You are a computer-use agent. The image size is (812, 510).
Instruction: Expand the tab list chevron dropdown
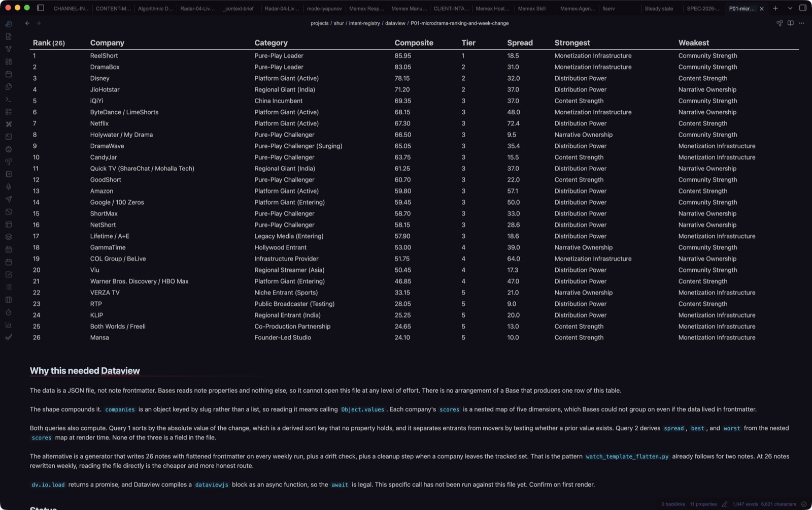(790, 9)
